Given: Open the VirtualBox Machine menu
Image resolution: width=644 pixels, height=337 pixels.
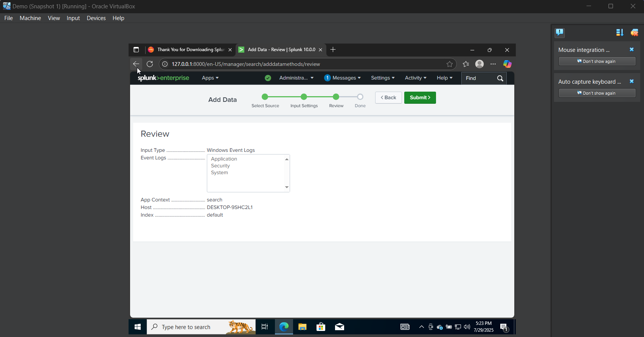Looking at the screenshot, I should click(30, 18).
